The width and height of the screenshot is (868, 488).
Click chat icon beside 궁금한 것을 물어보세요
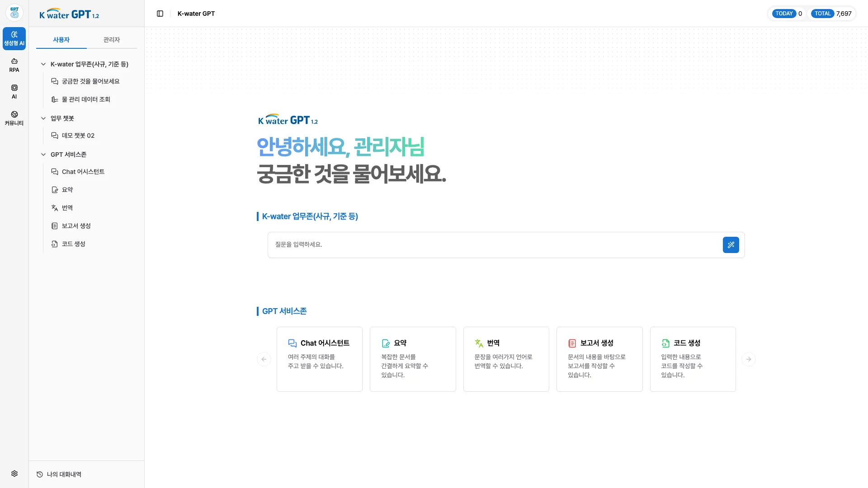pos(55,81)
